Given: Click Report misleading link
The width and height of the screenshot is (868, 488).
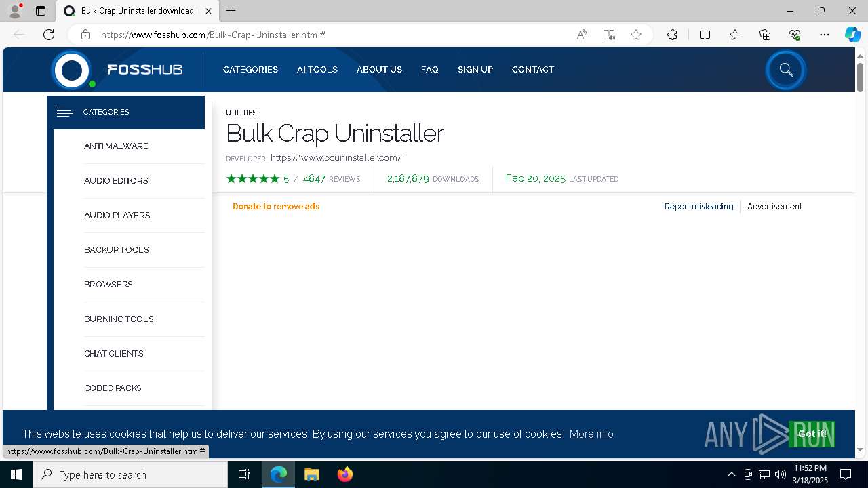Looking at the screenshot, I should (x=698, y=207).
